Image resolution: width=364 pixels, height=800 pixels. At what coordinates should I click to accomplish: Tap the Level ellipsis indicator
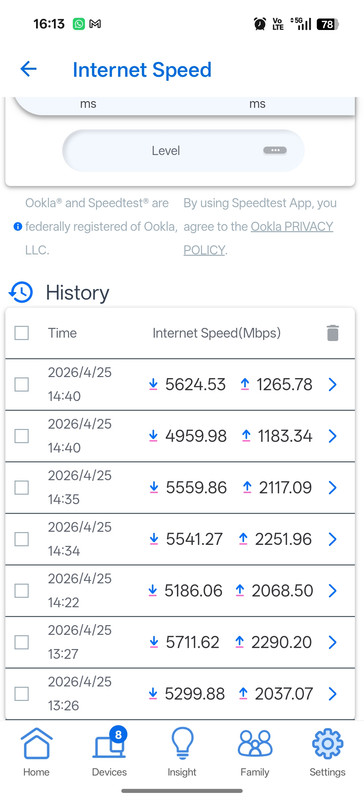tap(275, 151)
